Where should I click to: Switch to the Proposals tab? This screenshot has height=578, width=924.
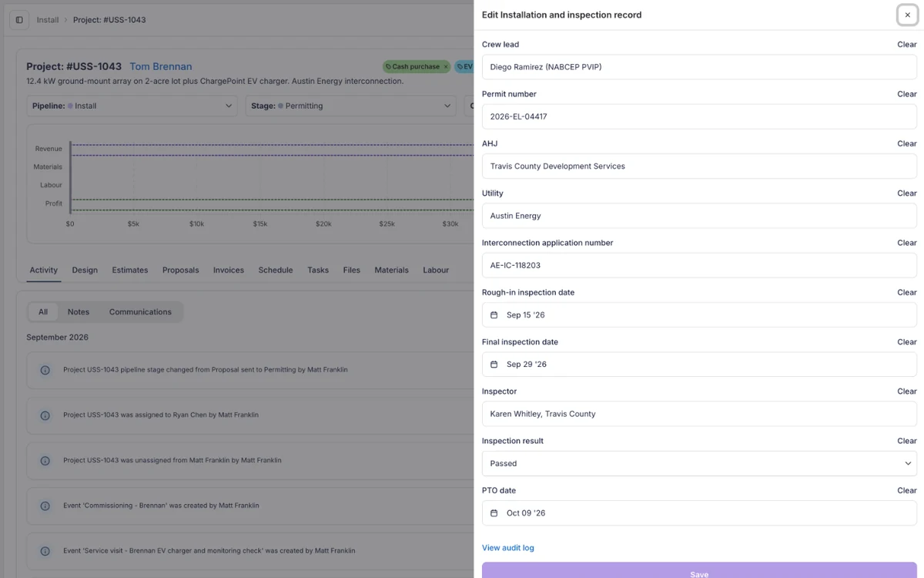tap(181, 271)
